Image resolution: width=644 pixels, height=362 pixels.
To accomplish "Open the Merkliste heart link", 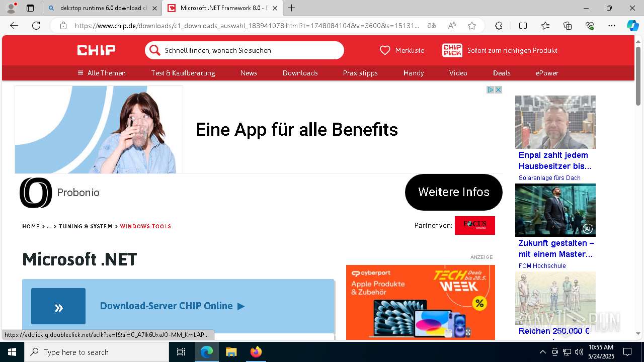I will 401,50.
